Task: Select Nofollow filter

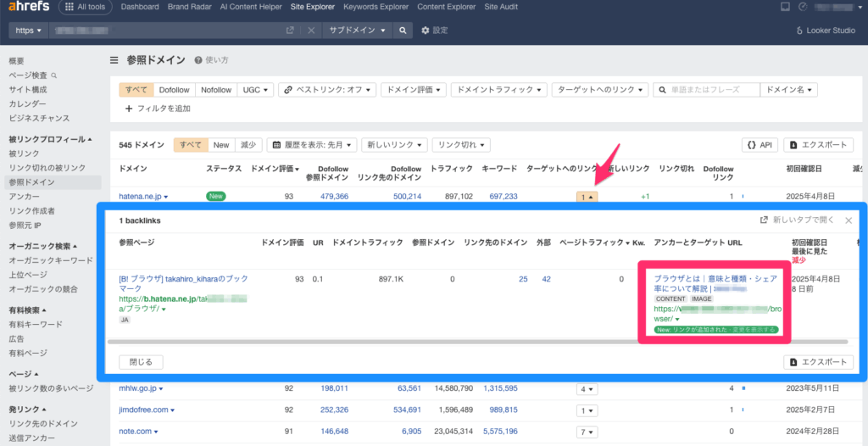Action: [x=216, y=90]
